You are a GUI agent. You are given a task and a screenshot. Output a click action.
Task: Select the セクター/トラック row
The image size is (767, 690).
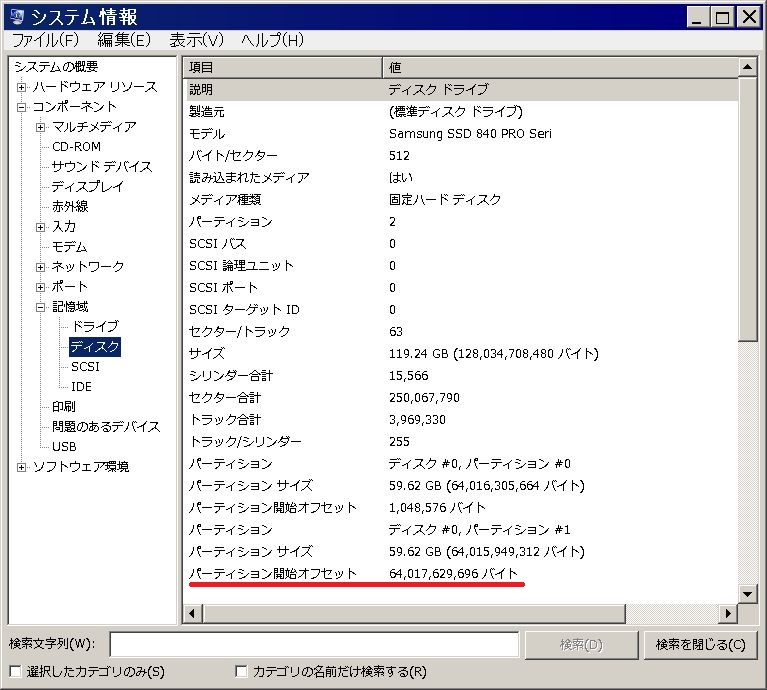(x=461, y=332)
